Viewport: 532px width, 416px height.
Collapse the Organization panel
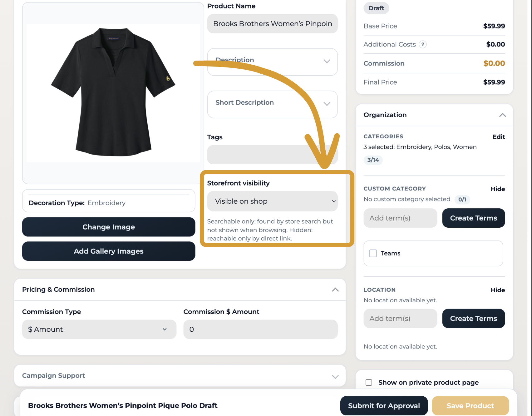click(502, 115)
